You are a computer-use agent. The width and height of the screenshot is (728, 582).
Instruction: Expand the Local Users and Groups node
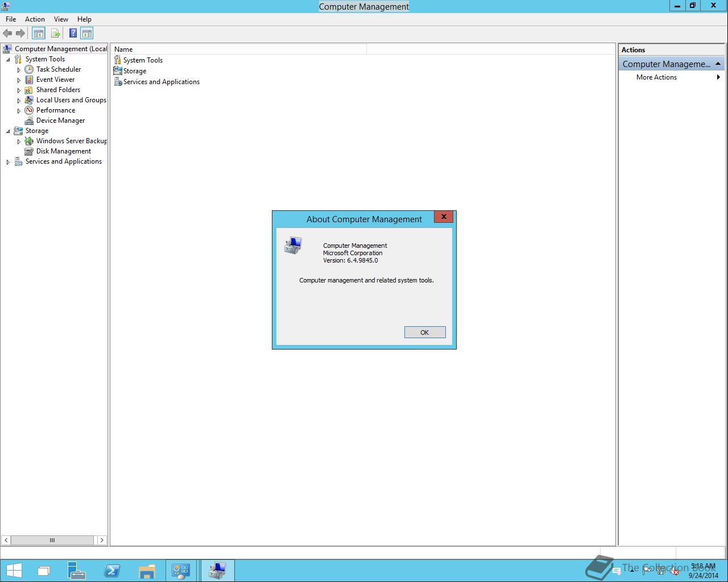(19, 101)
